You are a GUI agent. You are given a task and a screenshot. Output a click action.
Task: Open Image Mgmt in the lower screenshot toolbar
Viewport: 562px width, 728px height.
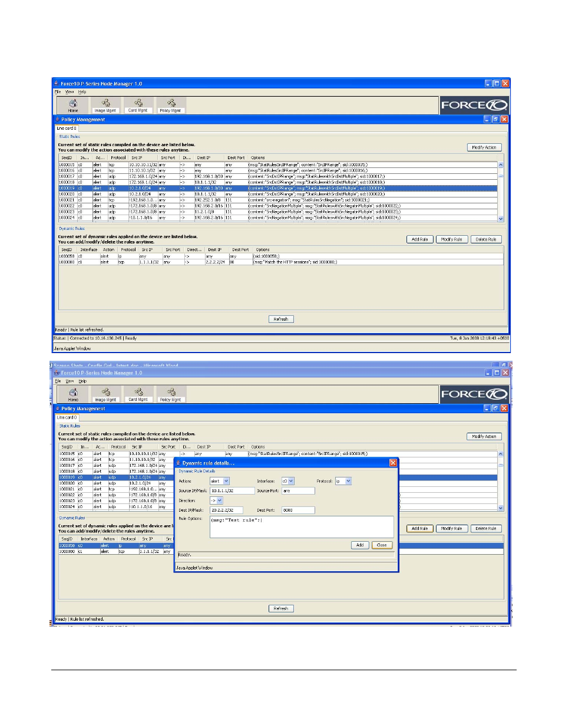[x=105, y=395]
